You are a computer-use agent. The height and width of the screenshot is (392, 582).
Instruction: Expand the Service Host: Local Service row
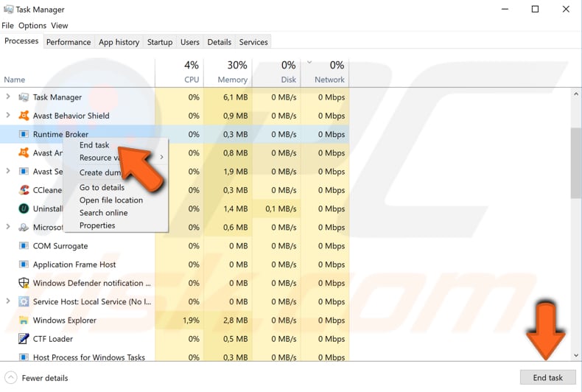[x=8, y=301]
